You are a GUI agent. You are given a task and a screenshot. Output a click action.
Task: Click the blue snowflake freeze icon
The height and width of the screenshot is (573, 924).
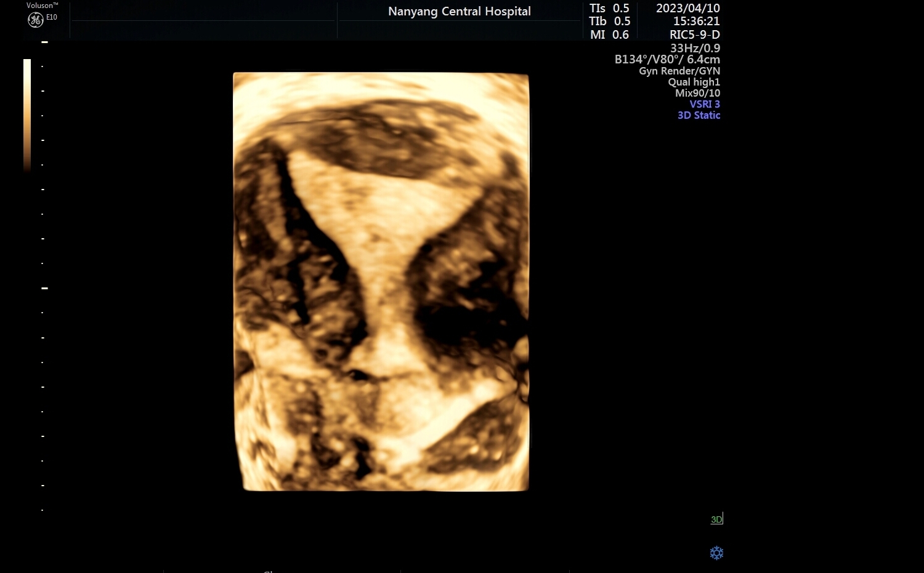(716, 553)
